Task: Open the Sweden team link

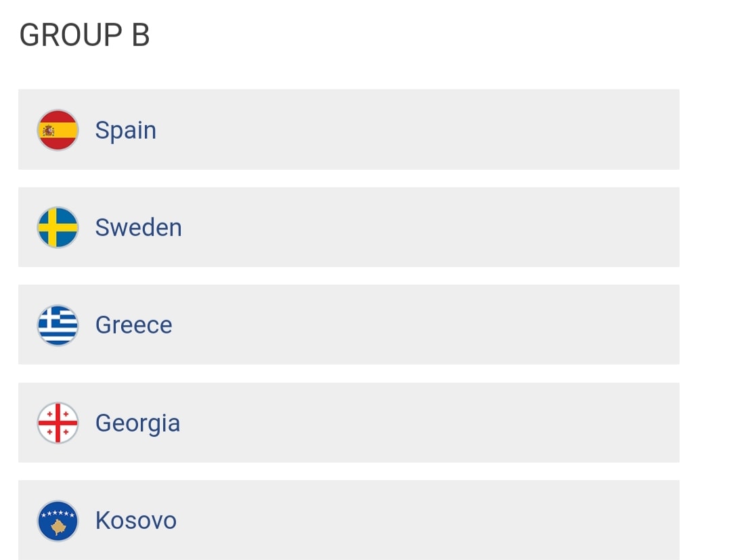Action: pos(139,227)
